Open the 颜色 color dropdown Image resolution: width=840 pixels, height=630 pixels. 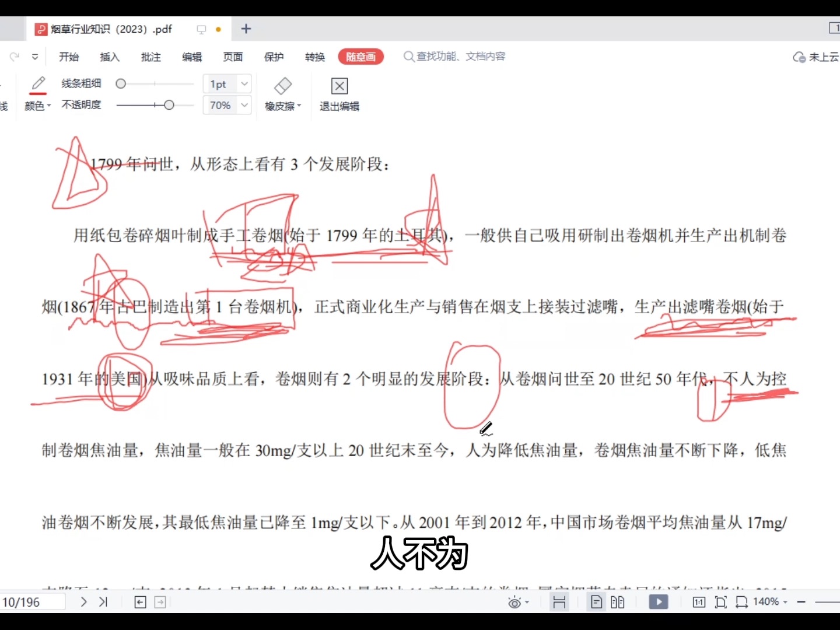[x=38, y=106]
